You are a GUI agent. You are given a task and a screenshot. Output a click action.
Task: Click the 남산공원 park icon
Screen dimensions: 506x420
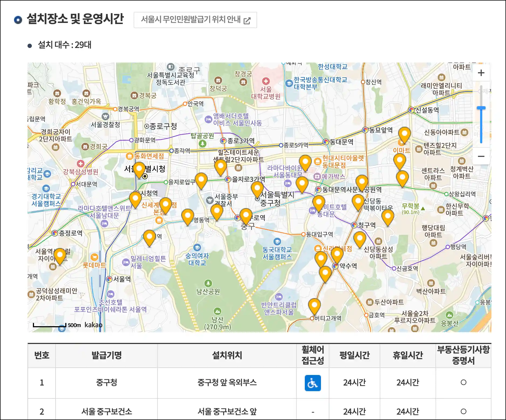pyautogui.click(x=208, y=283)
